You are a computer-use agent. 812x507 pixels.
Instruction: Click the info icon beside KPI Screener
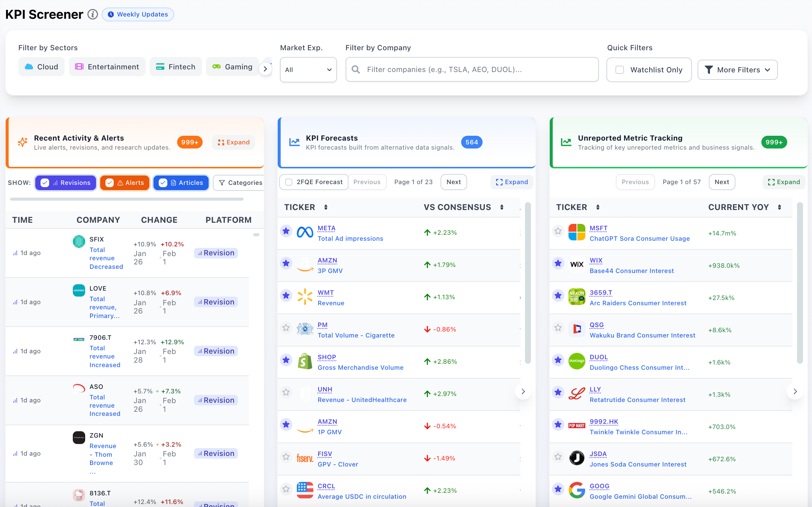coord(93,14)
